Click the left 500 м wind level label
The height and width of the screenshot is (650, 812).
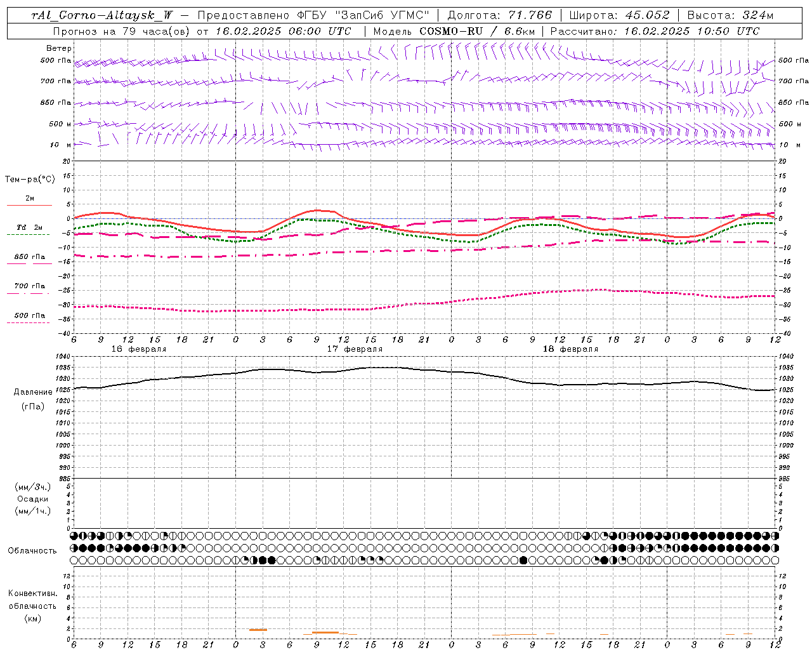(61, 124)
